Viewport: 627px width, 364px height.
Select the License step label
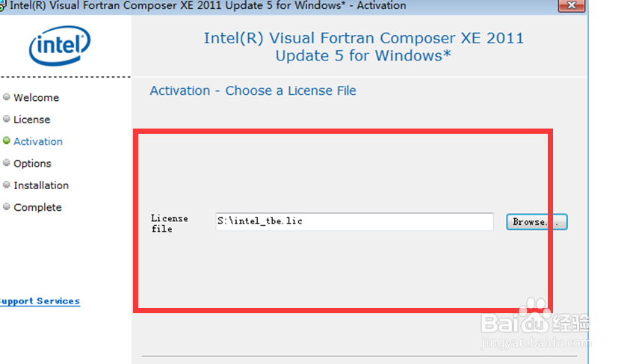coord(32,120)
